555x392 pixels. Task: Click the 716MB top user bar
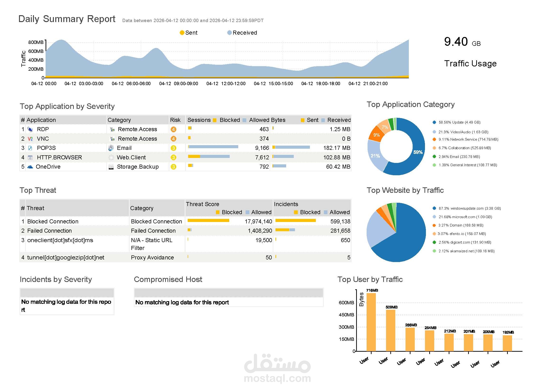pyautogui.click(x=371, y=322)
